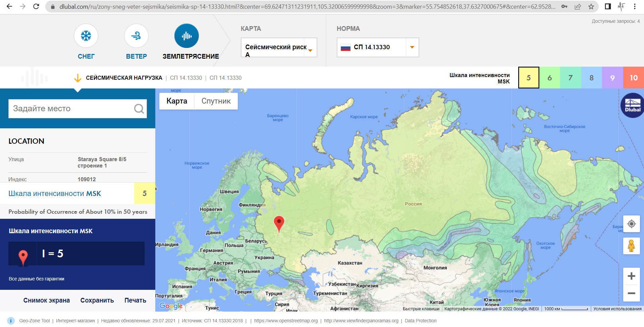Click the Google logo on map

171,306
